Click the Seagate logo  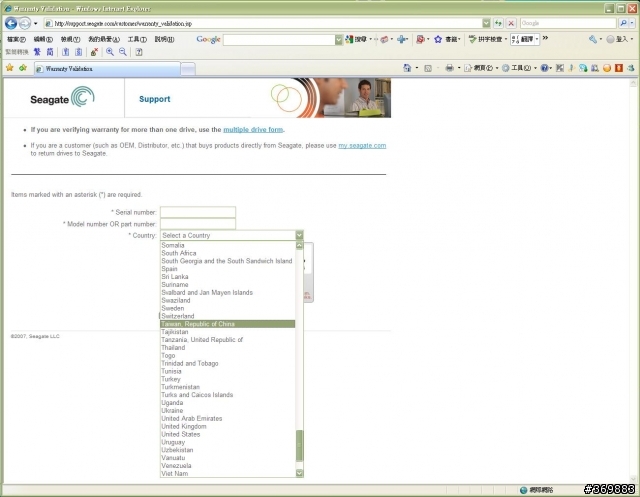click(x=62, y=98)
